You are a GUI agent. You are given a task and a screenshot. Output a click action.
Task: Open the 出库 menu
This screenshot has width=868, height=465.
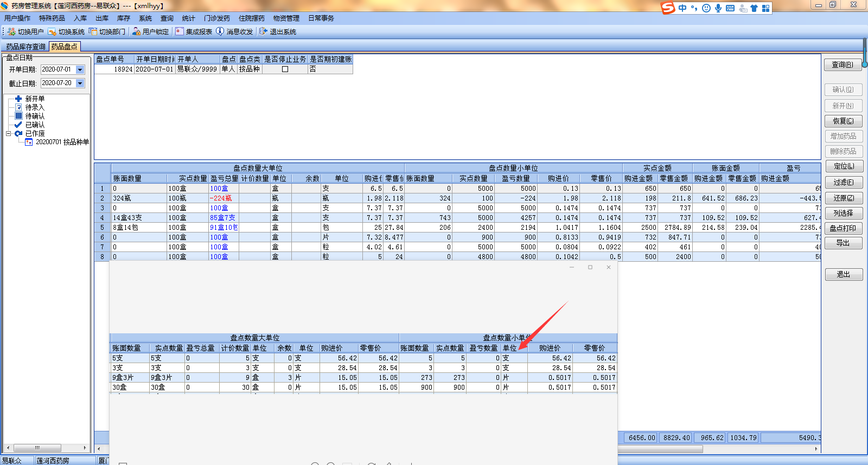(102, 18)
